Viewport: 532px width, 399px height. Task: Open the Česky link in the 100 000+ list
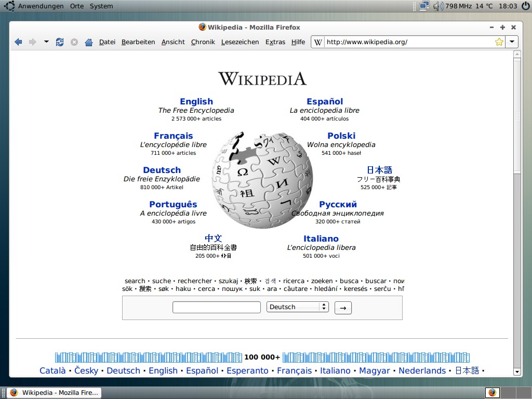tap(86, 370)
